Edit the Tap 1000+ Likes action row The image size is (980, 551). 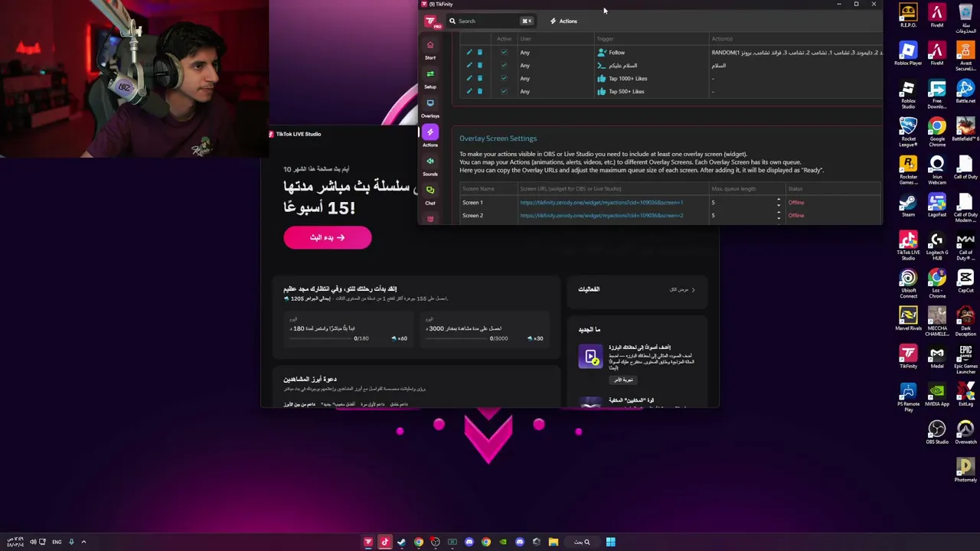coord(469,78)
